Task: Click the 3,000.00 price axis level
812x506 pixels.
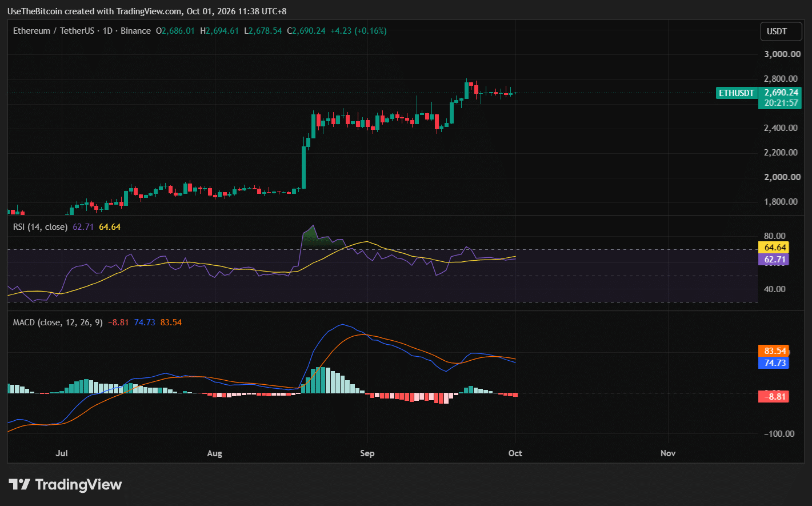Action: click(x=782, y=54)
